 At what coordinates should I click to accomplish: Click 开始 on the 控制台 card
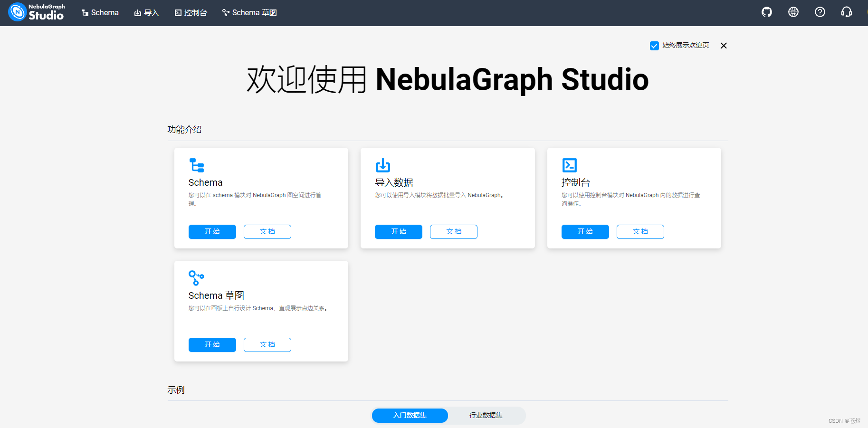pos(585,232)
